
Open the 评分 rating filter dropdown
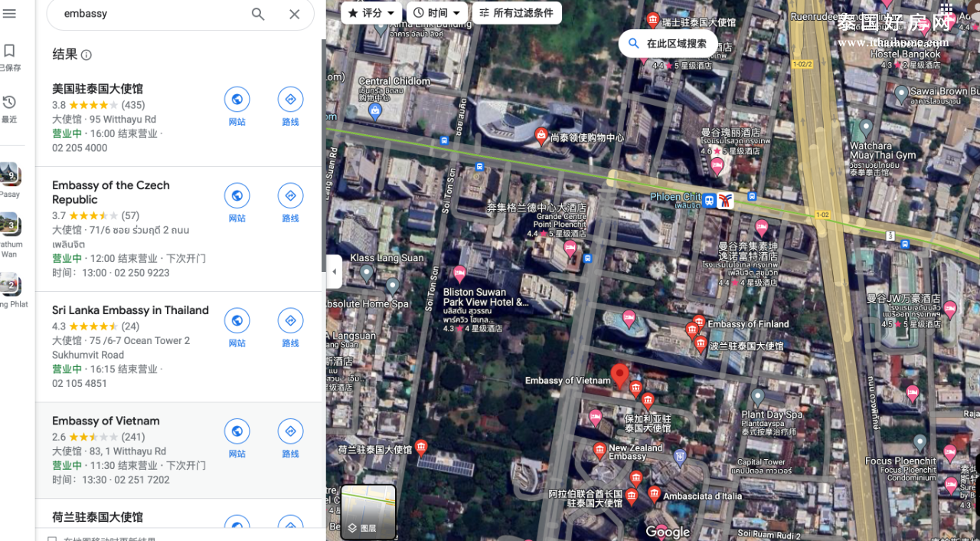pos(371,13)
